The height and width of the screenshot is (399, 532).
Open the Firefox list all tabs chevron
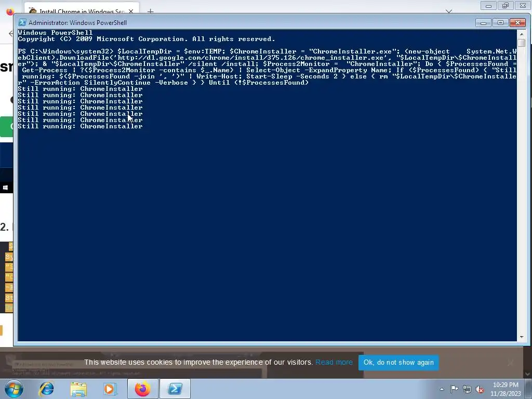tap(449, 11)
